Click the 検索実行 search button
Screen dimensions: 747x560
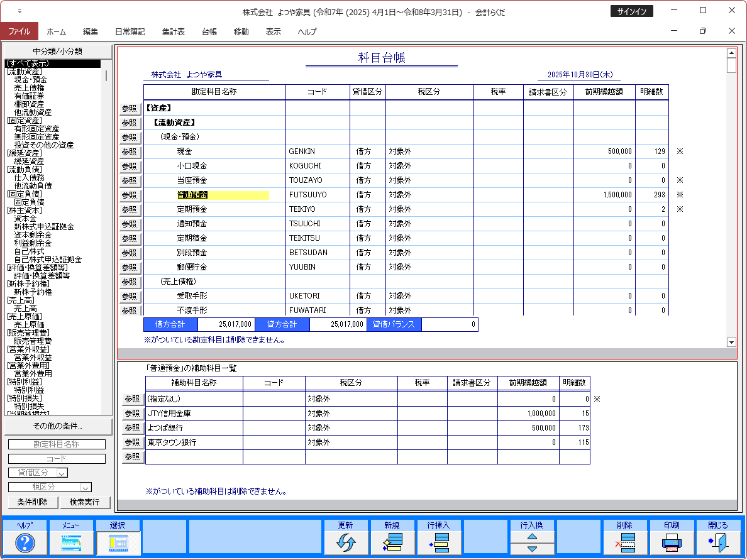pyautogui.click(x=85, y=502)
